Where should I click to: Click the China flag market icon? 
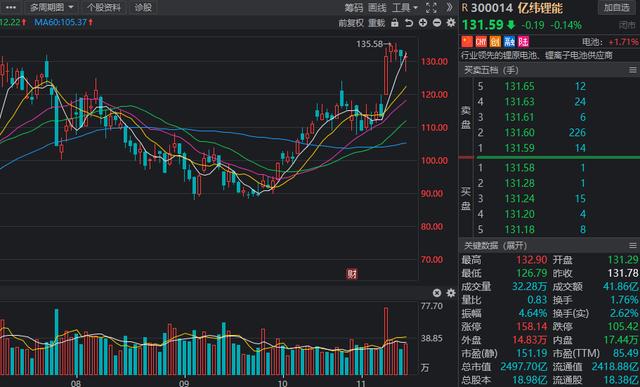467,41
